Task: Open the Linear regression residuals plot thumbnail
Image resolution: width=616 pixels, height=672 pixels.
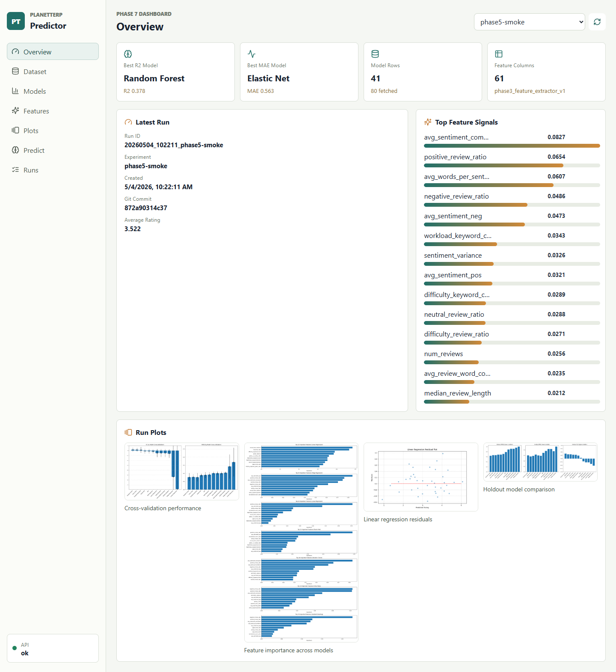Action: [421, 477]
